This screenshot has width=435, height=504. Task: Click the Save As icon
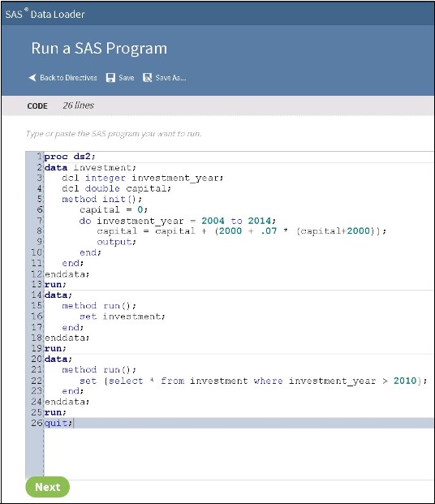(147, 77)
